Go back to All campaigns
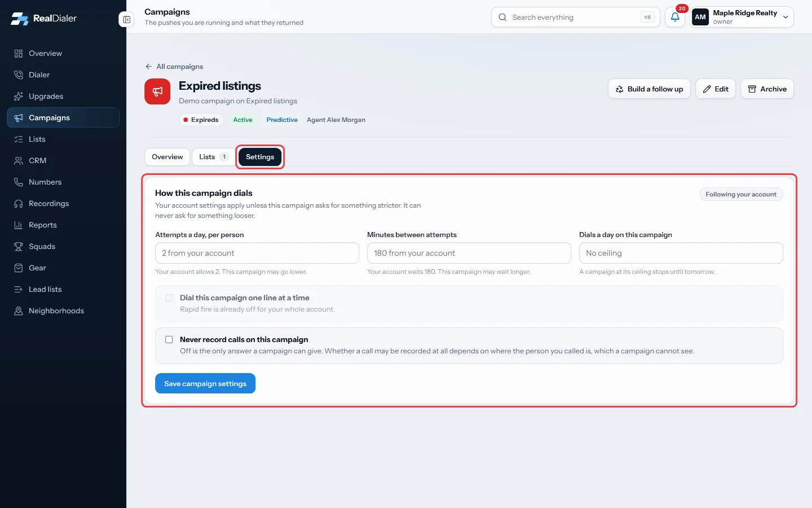Viewport: 812px width, 508px height. point(174,67)
